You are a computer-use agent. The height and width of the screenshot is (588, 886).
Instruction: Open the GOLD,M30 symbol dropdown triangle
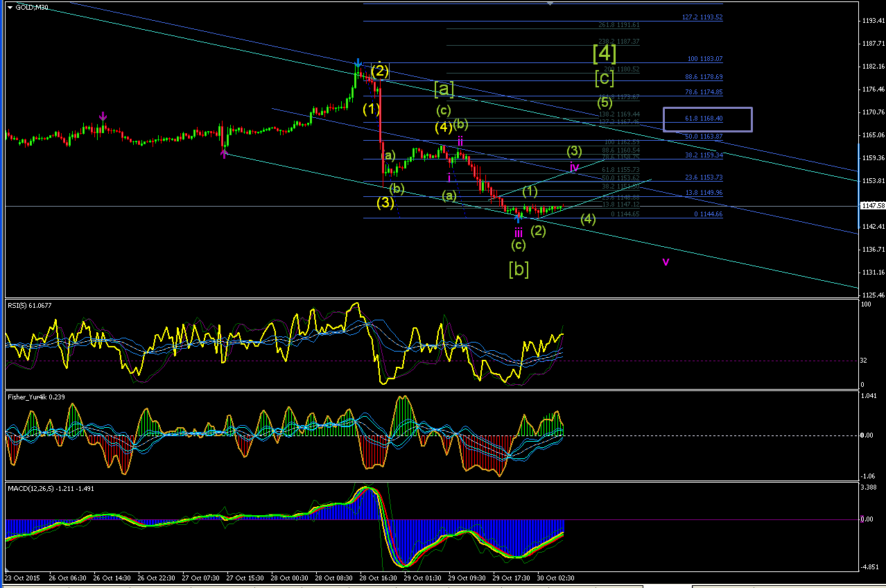click(x=10, y=7)
